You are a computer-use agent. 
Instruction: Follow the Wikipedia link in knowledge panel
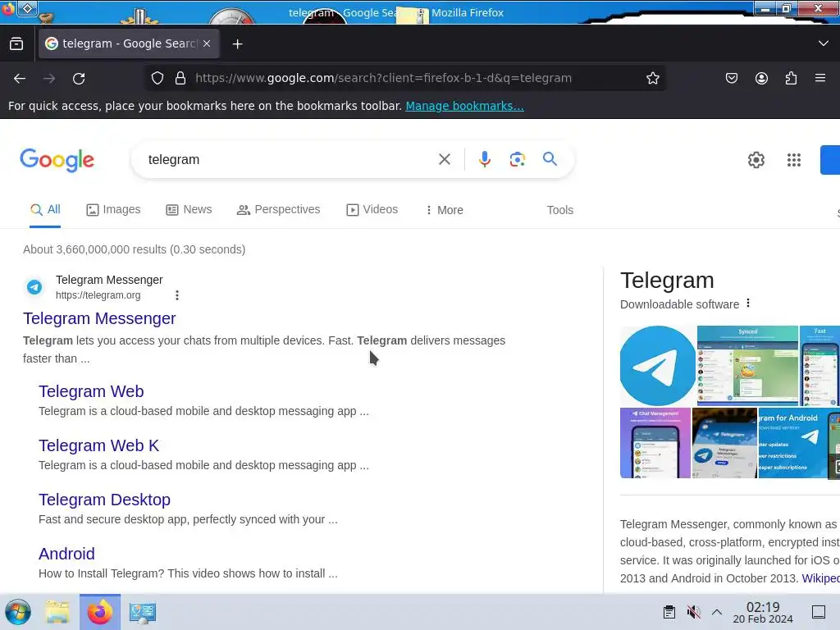pyautogui.click(x=821, y=578)
